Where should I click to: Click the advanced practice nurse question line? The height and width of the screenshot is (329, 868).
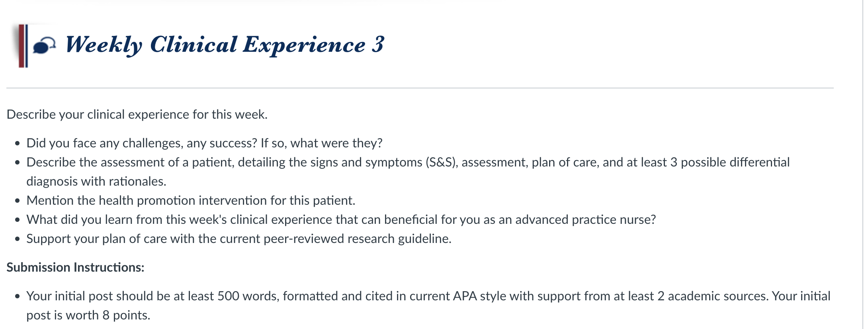[341, 219]
